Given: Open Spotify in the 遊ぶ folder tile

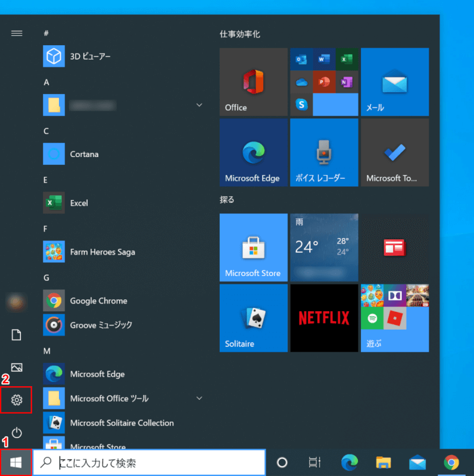Looking at the screenshot, I should (x=372, y=318).
